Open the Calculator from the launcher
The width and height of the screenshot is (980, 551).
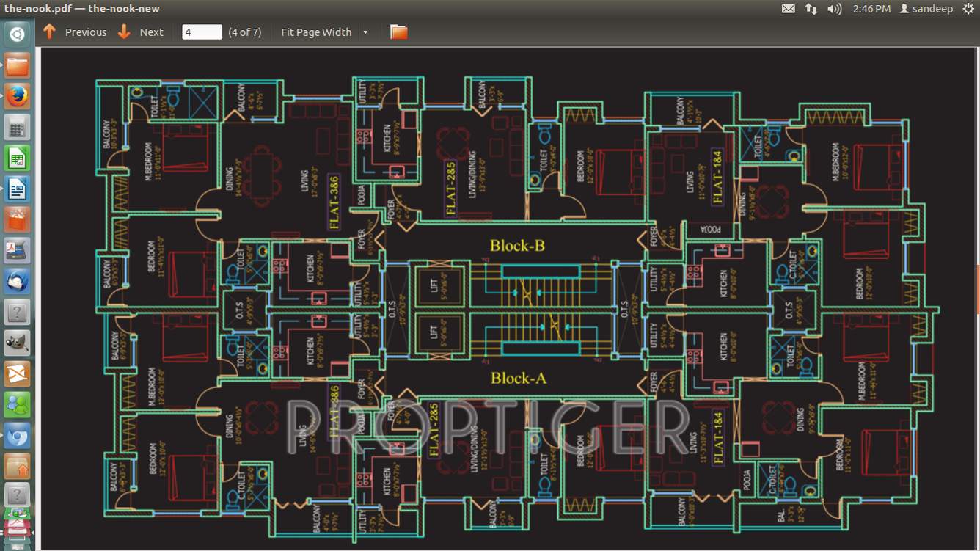(x=17, y=127)
